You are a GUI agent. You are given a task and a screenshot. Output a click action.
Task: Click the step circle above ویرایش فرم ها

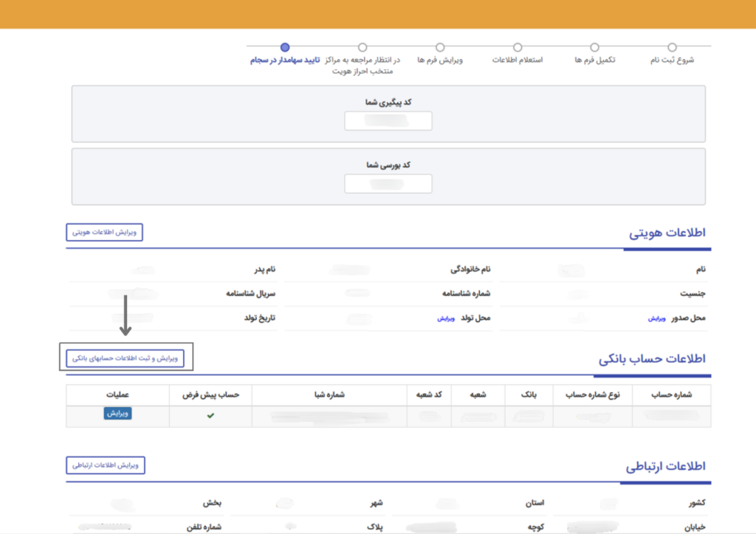coord(440,47)
